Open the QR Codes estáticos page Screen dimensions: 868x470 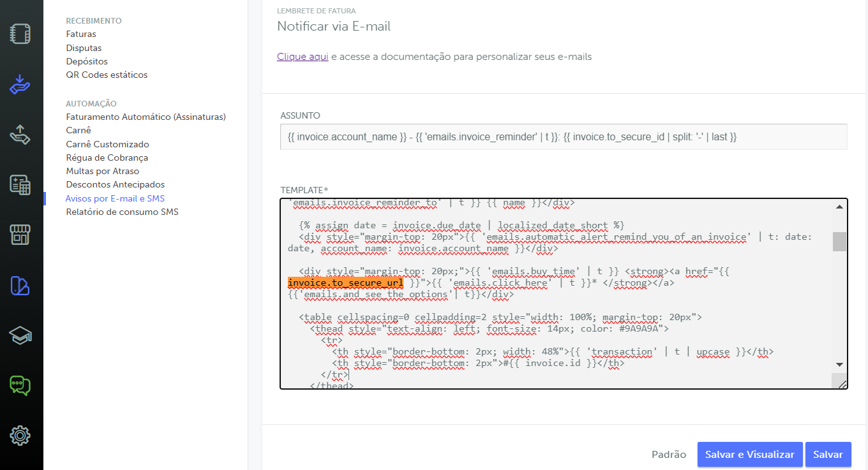click(107, 75)
